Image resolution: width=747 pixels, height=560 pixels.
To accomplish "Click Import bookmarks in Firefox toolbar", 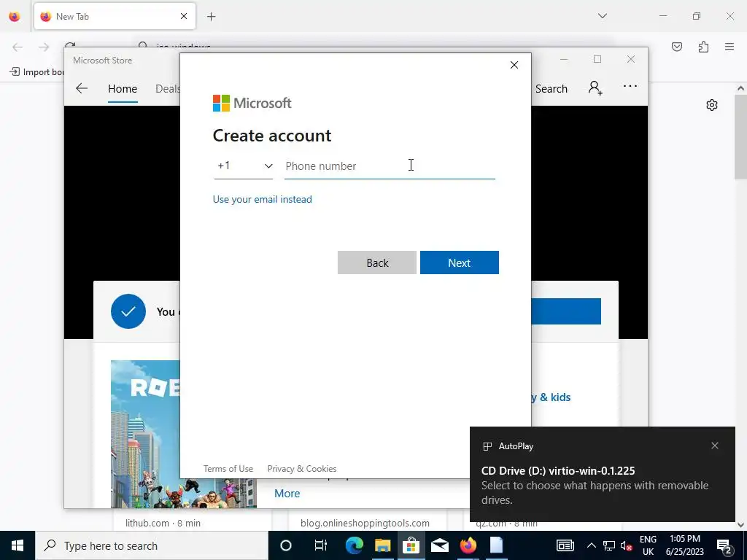I will point(36,72).
